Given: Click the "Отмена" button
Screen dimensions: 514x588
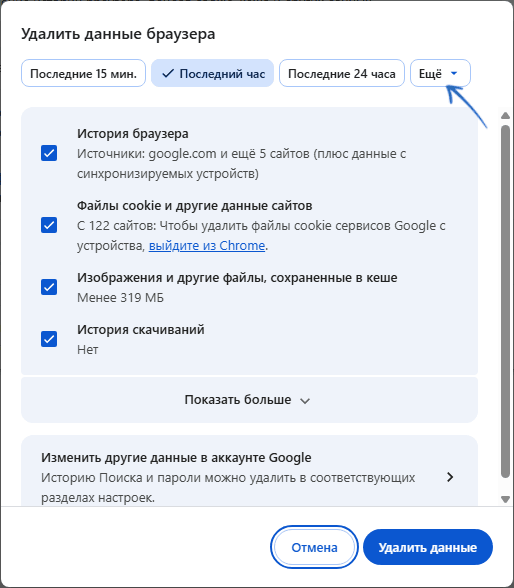Looking at the screenshot, I should click(x=314, y=547).
